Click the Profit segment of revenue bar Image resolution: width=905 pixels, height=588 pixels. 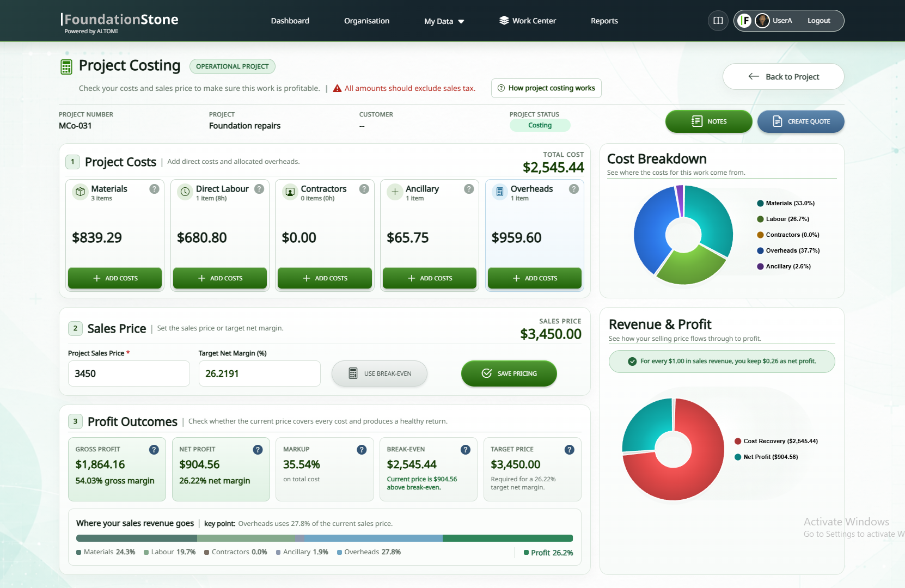[507, 538]
